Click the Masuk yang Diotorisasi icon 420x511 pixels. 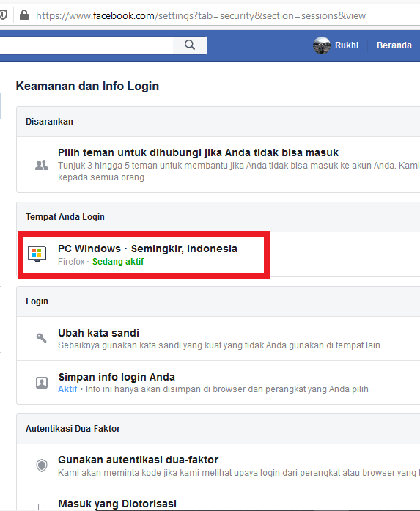pyautogui.click(x=42, y=507)
